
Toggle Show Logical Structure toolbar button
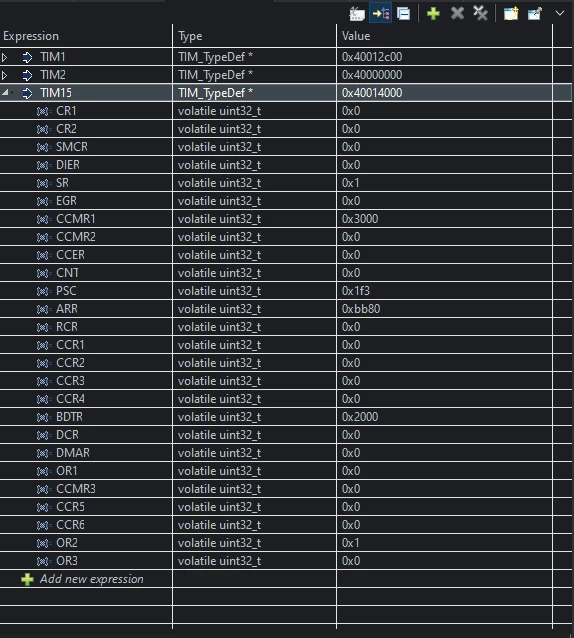coord(380,14)
